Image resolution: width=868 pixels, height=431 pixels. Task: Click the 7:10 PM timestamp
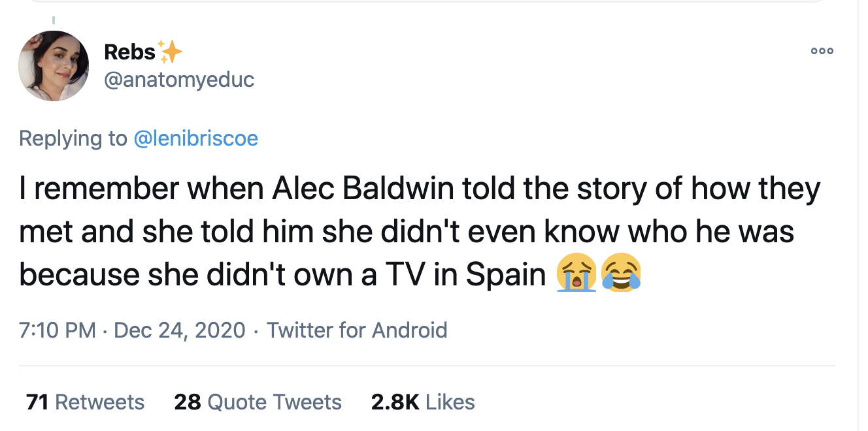pyautogui.click(x=58, y=330)
